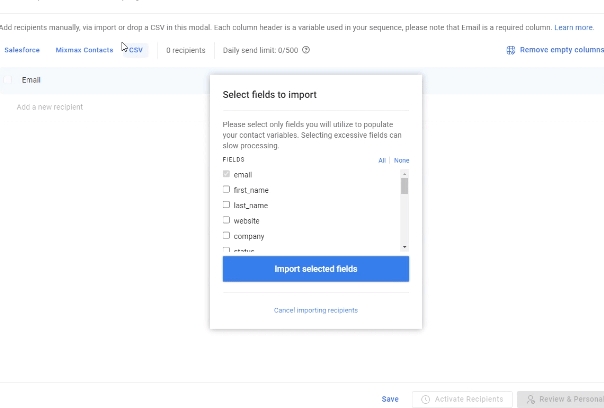Click None to deselect fields
The height and width of the screenshot is (408, 604).
pos(401,160)
